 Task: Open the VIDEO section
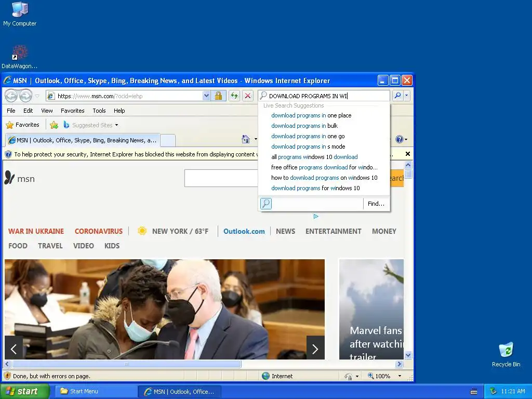pyautogui.click(x=84, y=246)
